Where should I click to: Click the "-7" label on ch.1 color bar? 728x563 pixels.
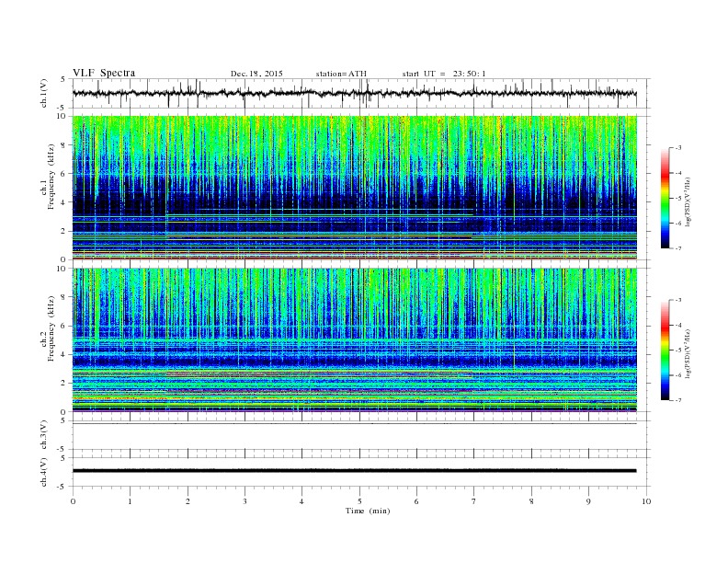(677, 248)
